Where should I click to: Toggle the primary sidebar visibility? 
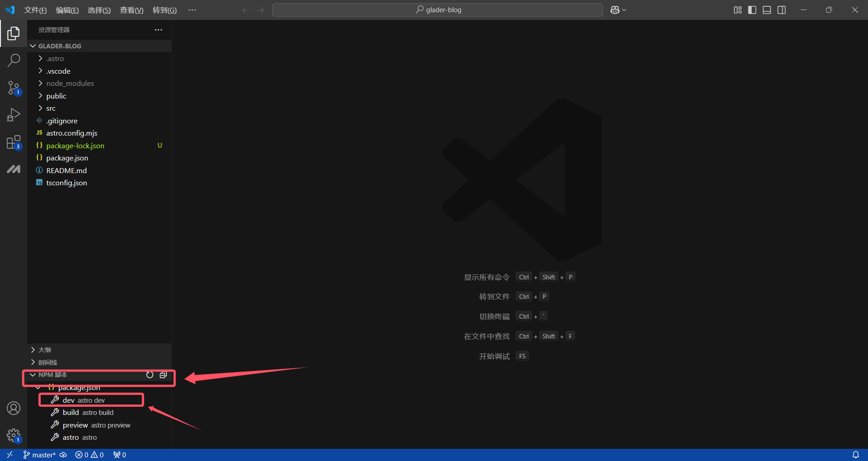point(752,10)
